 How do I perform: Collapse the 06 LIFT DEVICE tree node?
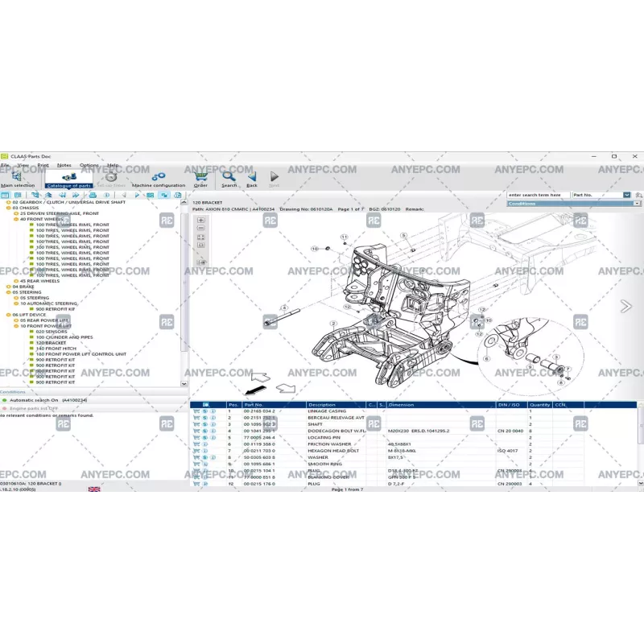(8, 315)
